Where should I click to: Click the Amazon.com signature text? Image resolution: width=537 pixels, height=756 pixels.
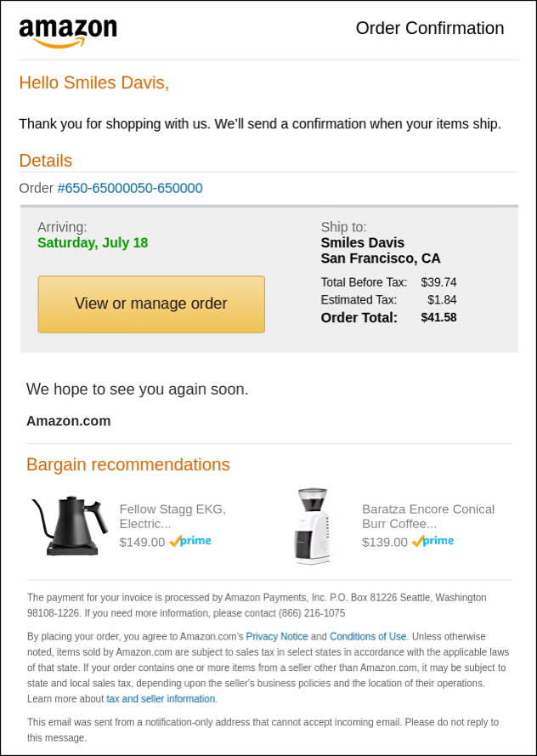click(69, 420)
